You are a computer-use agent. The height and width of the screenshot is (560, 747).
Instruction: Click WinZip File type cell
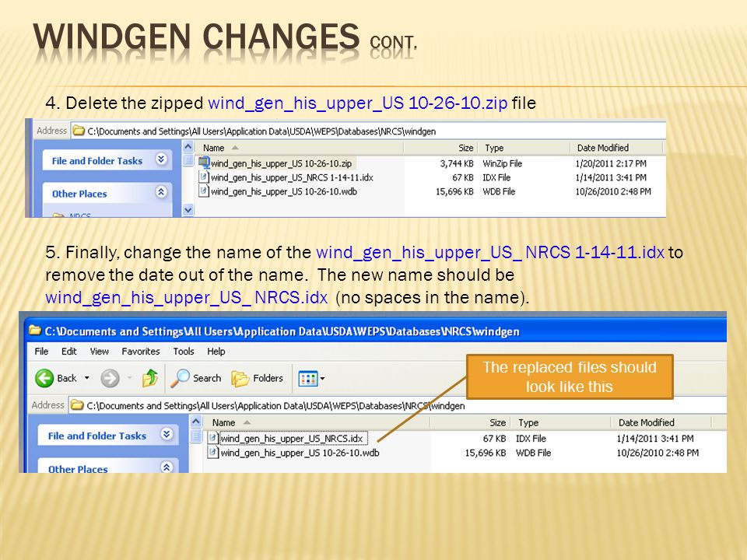click(502, 163)
